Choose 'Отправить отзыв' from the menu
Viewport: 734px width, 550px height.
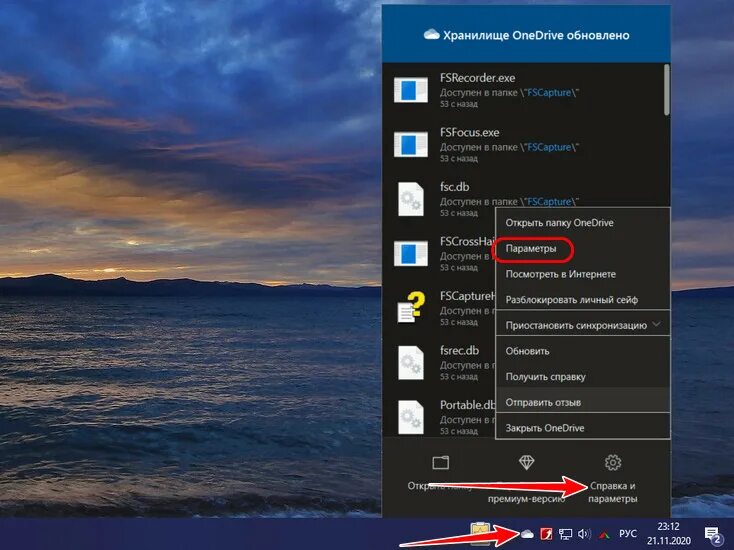pyautogui.click(x=583, y=402)
